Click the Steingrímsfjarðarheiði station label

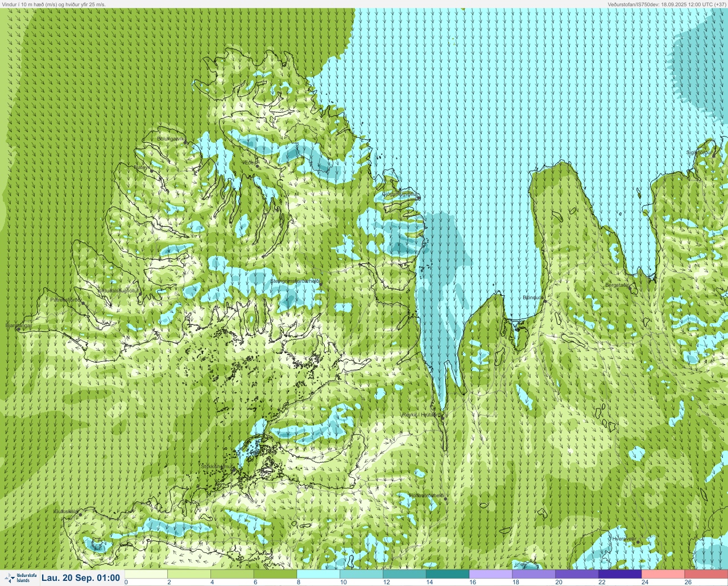pyautogui.click(x=295, y=281)
